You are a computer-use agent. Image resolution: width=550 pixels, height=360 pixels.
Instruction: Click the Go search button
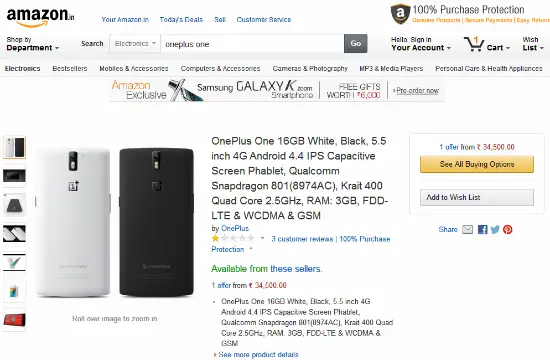coord(356,44)
